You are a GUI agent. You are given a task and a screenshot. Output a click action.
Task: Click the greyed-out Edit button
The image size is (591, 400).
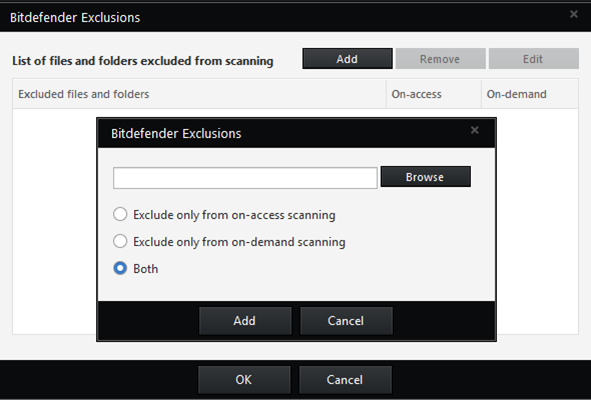click(533, 59)
